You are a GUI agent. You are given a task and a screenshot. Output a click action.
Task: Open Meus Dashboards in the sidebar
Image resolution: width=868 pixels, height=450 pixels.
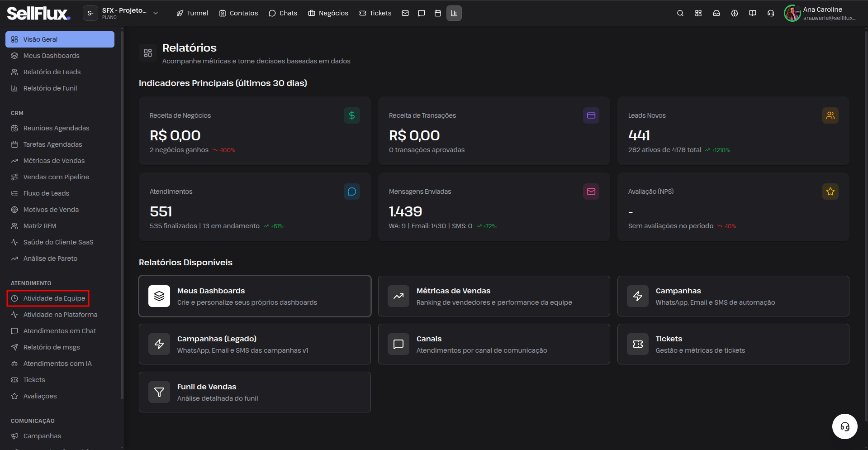tap(60, 56)
